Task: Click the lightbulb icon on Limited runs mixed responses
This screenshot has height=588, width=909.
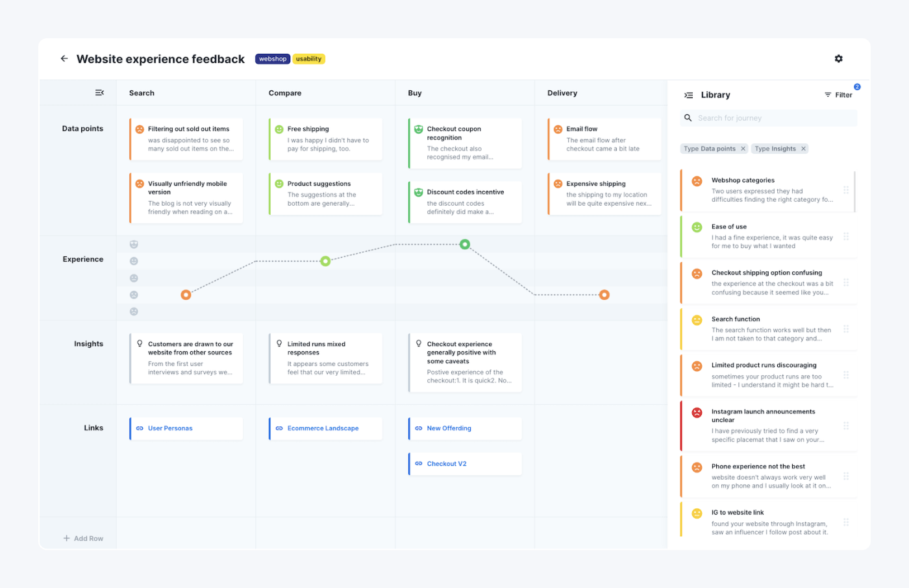Action: [280, 343]
